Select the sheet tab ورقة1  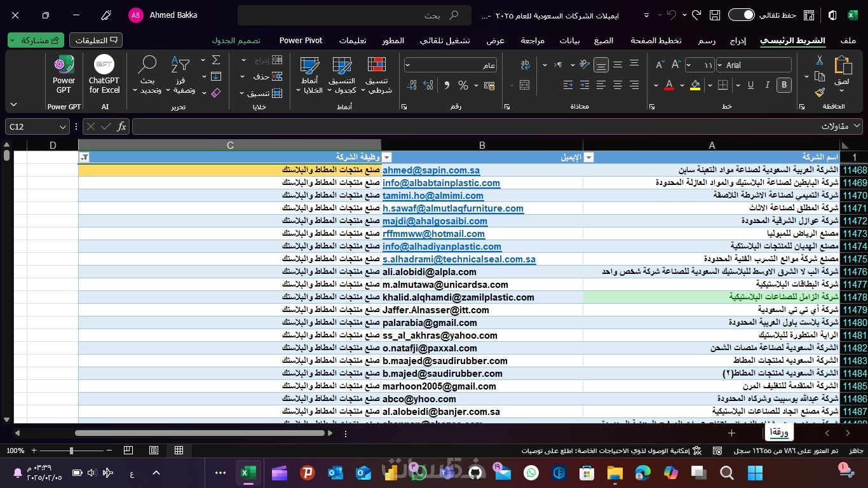tap(779, 433)
